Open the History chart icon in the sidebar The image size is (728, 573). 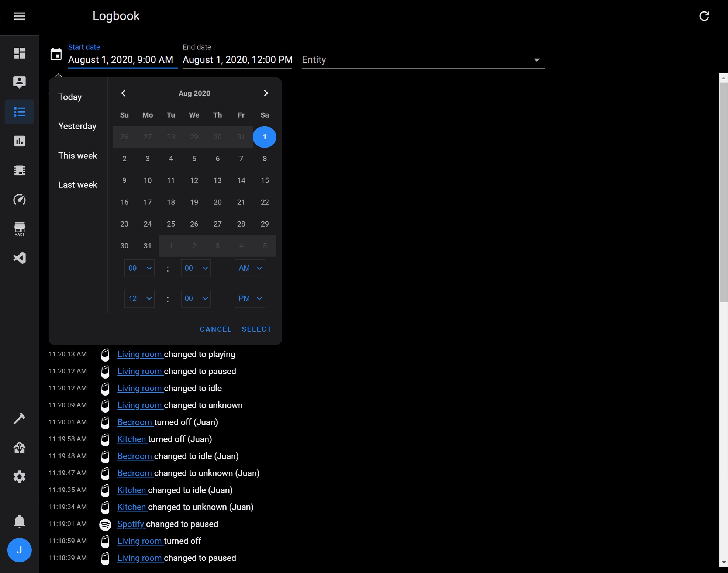coord(20,141)
